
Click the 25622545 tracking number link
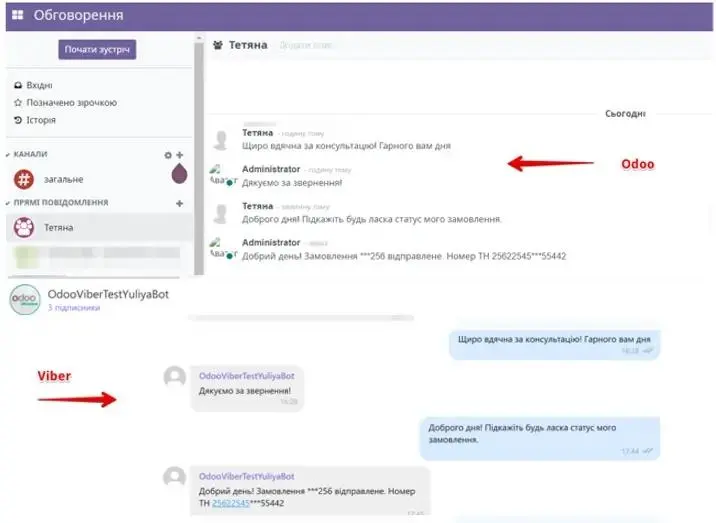pos(232,502)
